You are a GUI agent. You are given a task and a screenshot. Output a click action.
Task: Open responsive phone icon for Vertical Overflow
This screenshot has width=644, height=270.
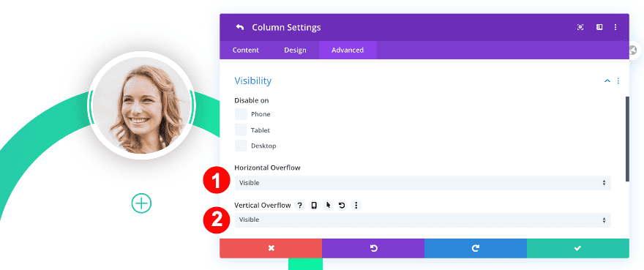pyautogui.click(x=314, y=205)
